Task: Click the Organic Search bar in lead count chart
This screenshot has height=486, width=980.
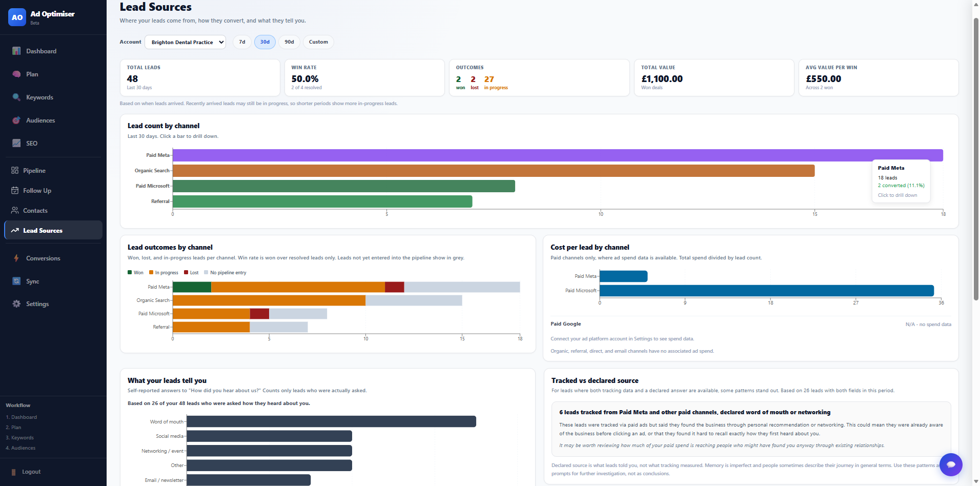Action: [x=494, y=171]
